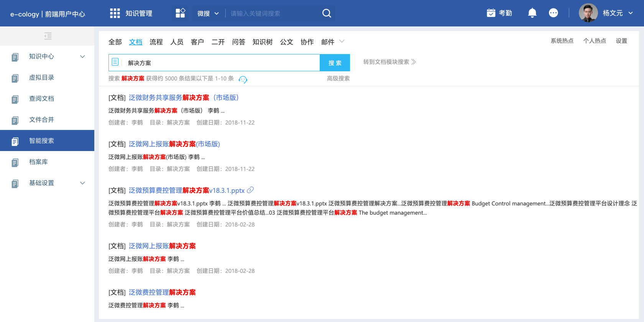Open 高级搜索 advanced search link
Screen dimensions: 644x322
[x=338, y=78]
